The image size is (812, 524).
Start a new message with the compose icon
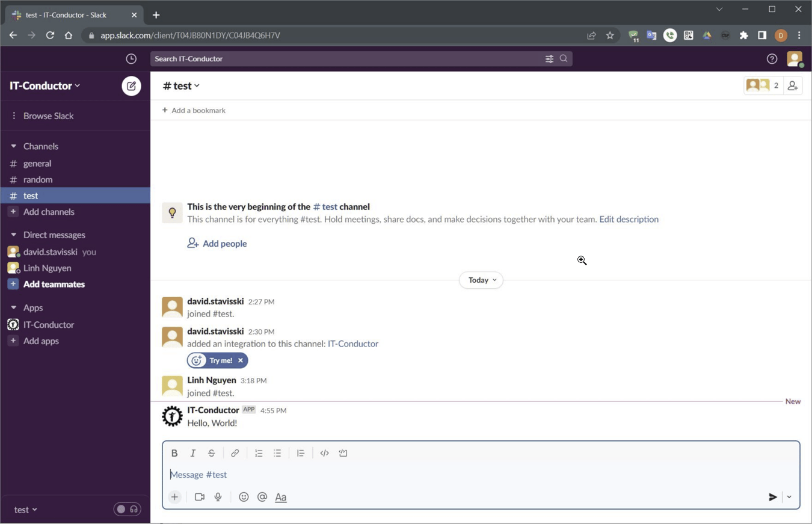(131, 85)
